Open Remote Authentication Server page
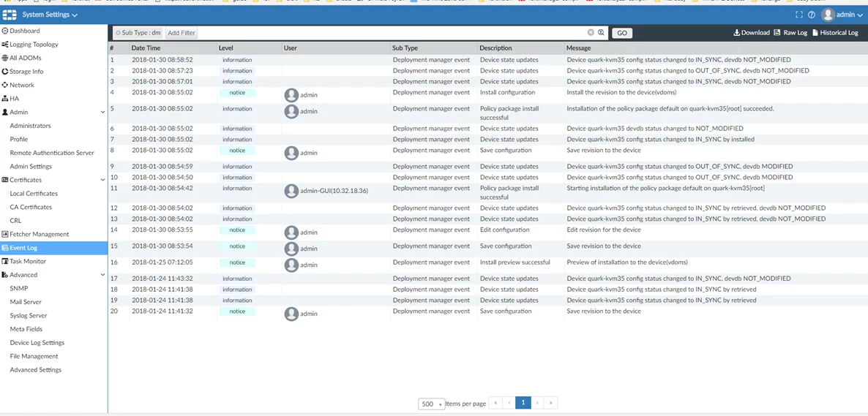 pyautogui.click(x=53, y=153)
